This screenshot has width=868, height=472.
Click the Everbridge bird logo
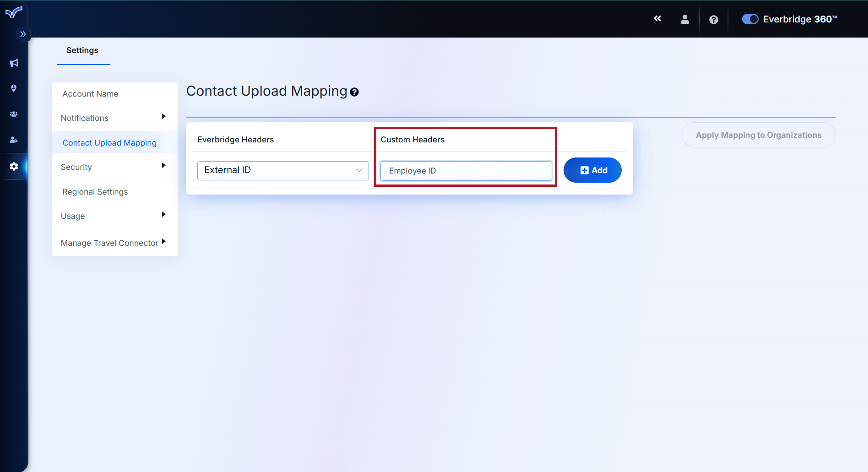14,12
